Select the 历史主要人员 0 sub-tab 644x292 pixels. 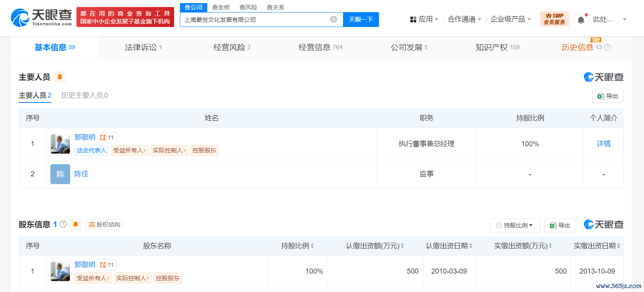tap(85, 95)
